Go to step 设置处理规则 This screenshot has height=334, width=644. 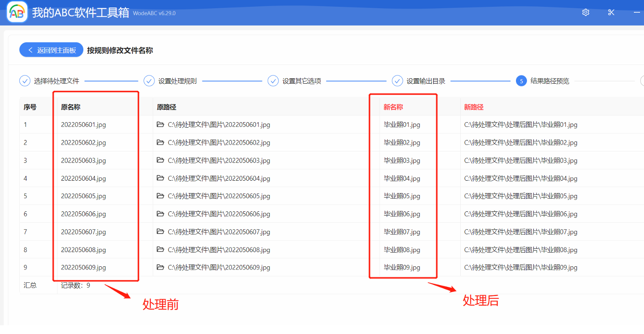pos(170,81)
